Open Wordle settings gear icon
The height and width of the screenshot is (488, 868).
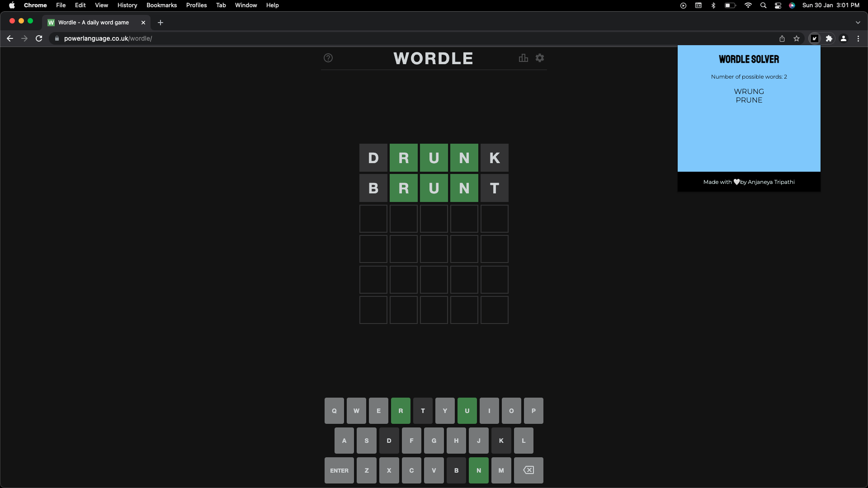coord(540,58)
